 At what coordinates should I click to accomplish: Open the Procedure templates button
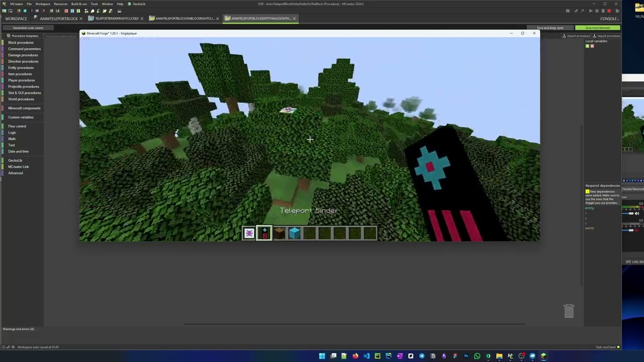click(22, 36)
